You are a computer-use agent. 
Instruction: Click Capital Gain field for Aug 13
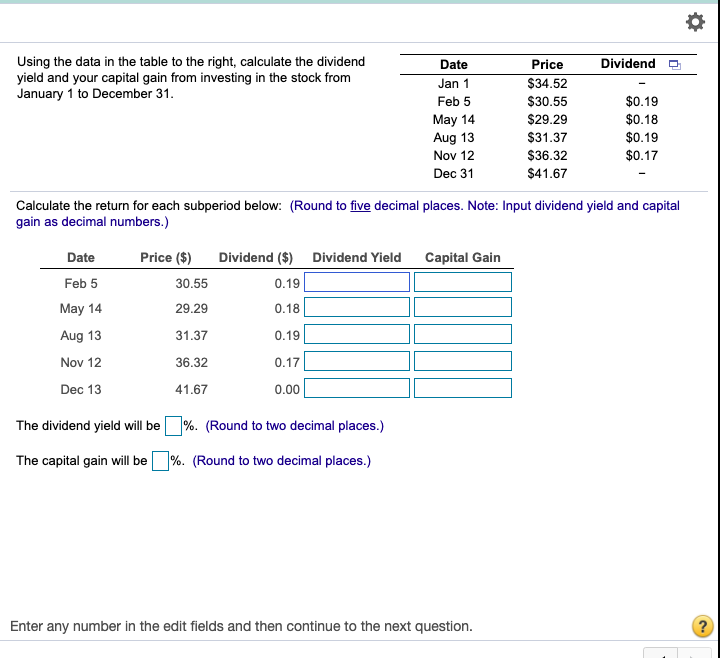click(463, 334)
